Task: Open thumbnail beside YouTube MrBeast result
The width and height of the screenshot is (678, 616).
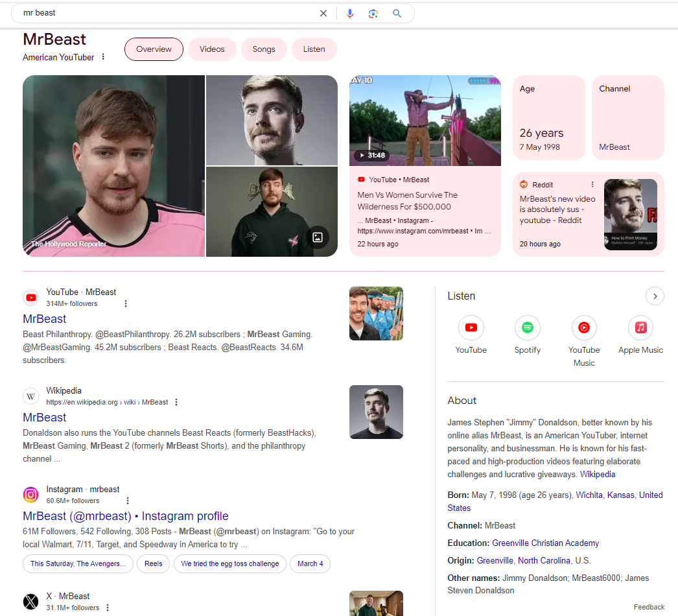Action: pyautogui.click(x=376, y=314)
